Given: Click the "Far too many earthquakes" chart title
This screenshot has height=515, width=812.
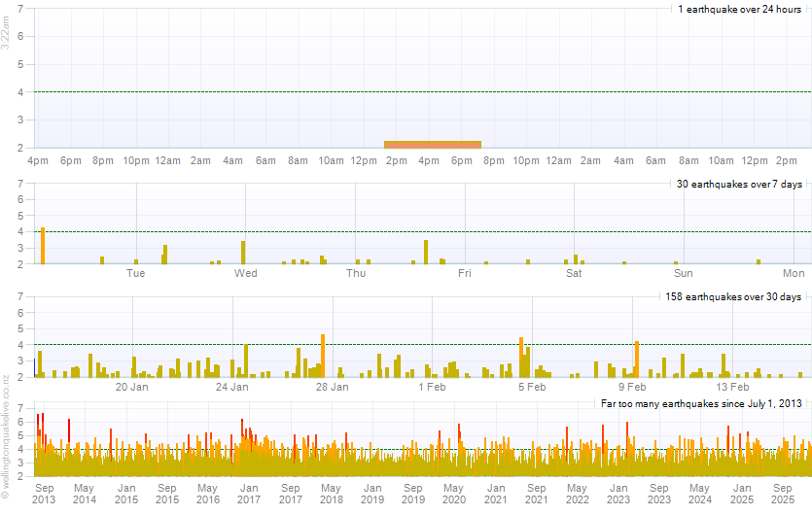Looking at the screenshot, I should (x=700, y=403).
